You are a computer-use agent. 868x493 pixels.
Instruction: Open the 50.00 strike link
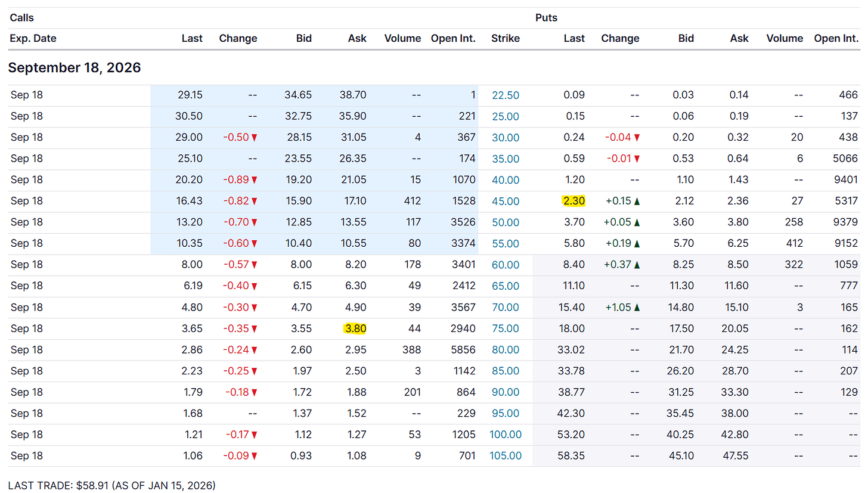(x=505, y=222)
